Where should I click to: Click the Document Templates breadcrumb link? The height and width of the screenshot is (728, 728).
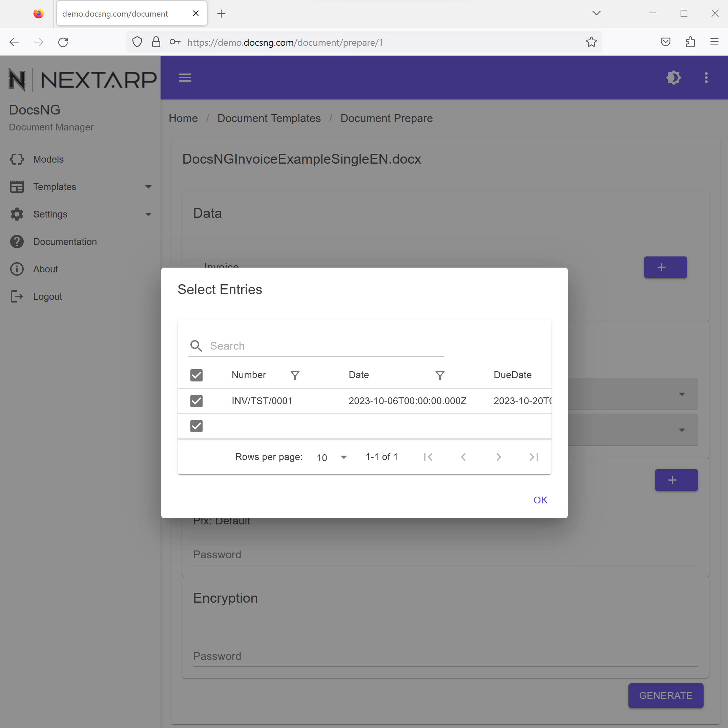[x=269, y=118]
